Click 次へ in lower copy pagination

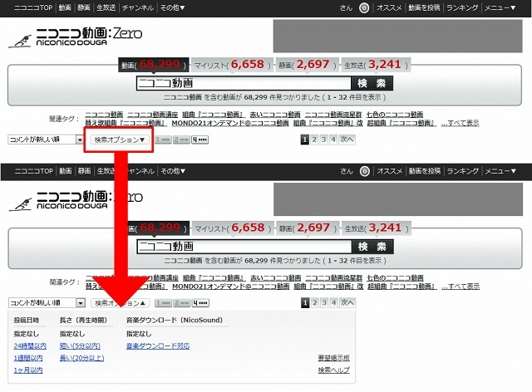tap(347, 302)
